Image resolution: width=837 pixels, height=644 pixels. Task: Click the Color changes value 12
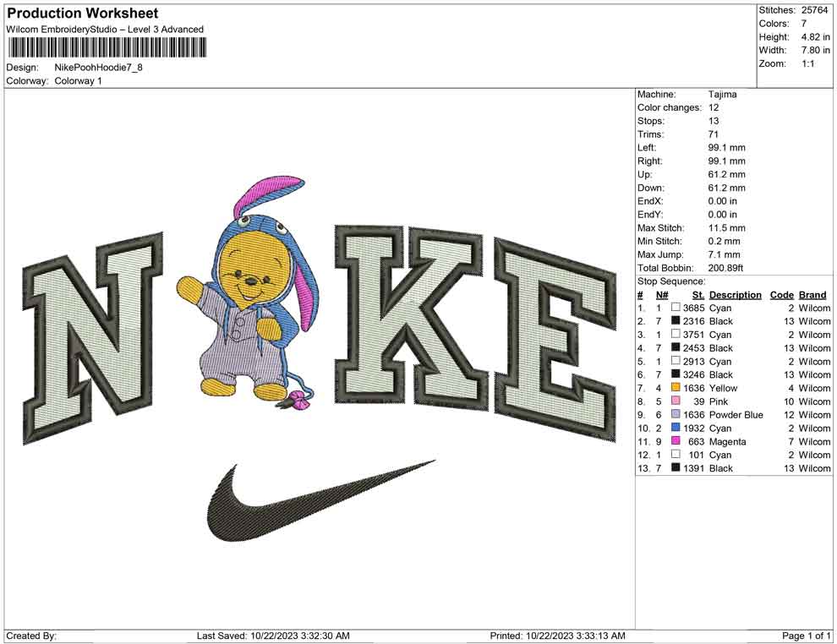[x=714, y=107]
